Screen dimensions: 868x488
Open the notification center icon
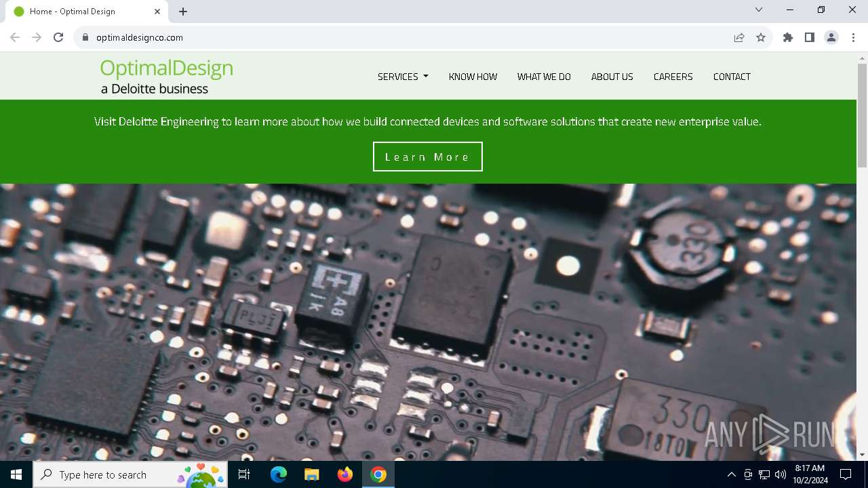(x=846, y=474)
